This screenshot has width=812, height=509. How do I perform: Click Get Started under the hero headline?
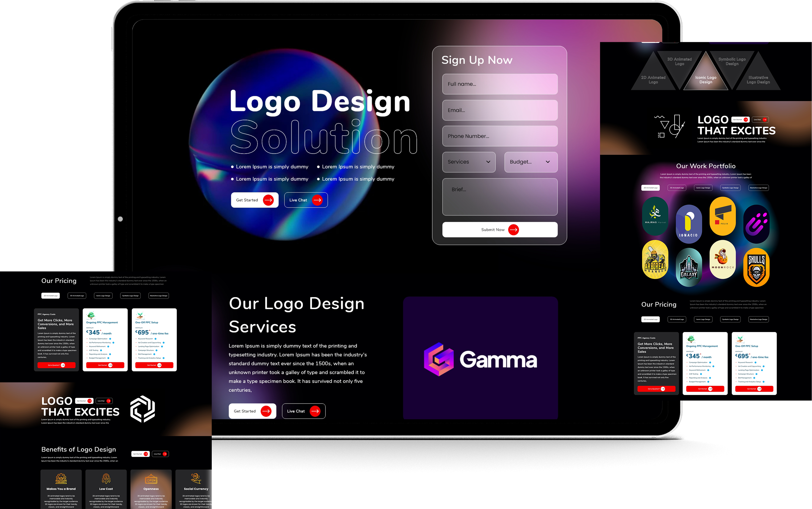pyautogui.click(x=254, y=200)
